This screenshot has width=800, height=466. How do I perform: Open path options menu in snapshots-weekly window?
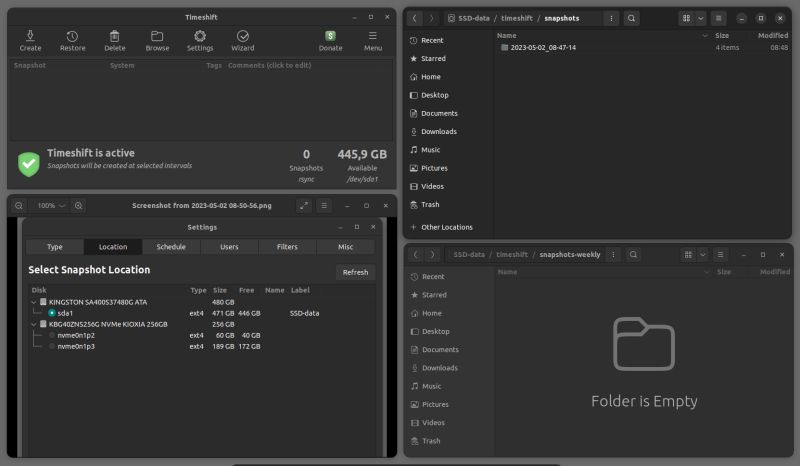pyautogui.click(x=613, y=255)
